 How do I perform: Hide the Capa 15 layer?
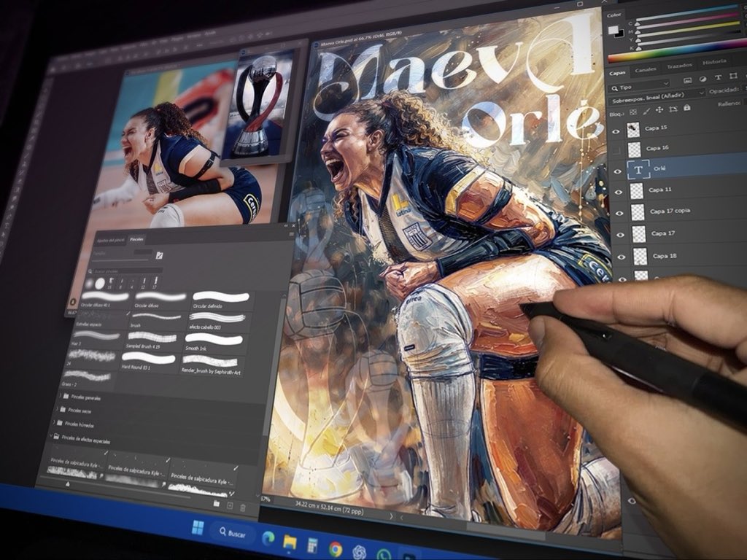click(616, 131)
